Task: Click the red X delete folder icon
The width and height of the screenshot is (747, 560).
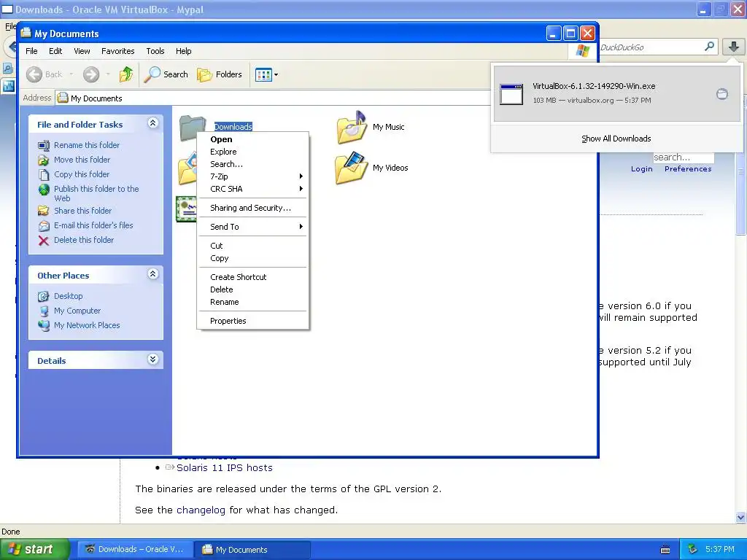Action: [x=44, y=241]
